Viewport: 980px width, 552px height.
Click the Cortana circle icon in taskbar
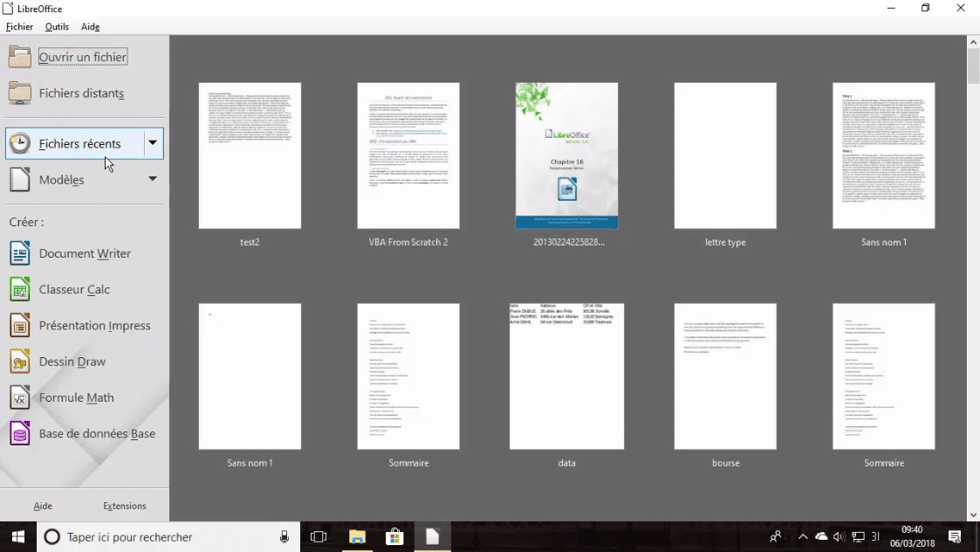51,537
